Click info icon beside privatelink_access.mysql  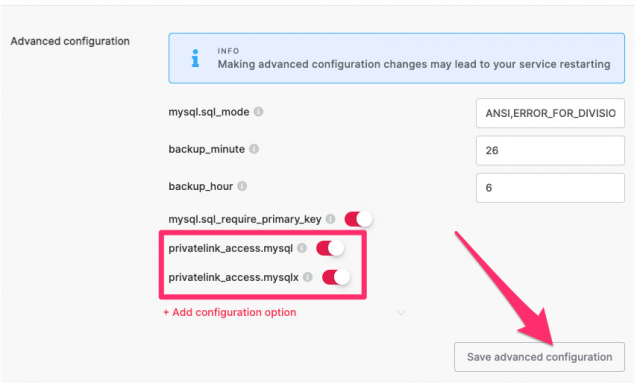(x=302, y=248)
